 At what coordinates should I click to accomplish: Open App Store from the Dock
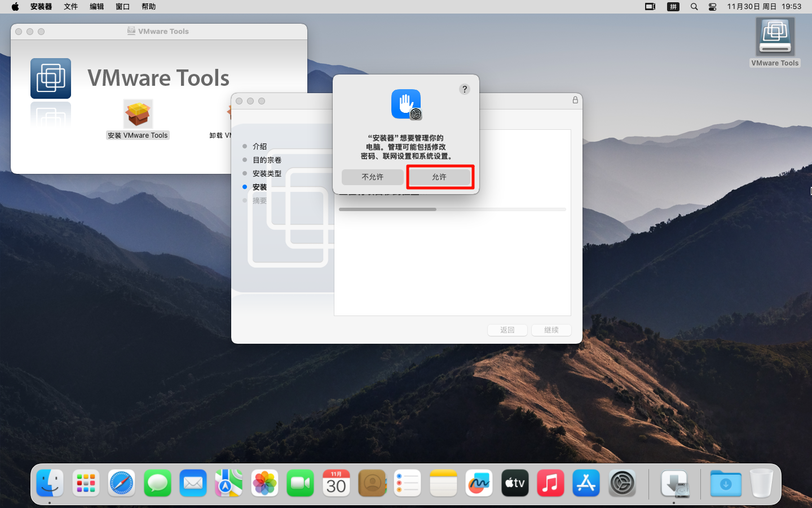586,483
